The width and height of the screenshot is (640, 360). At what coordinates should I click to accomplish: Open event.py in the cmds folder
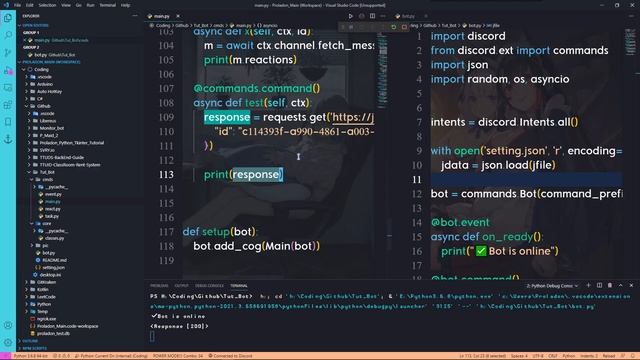[x=53, y=194]
